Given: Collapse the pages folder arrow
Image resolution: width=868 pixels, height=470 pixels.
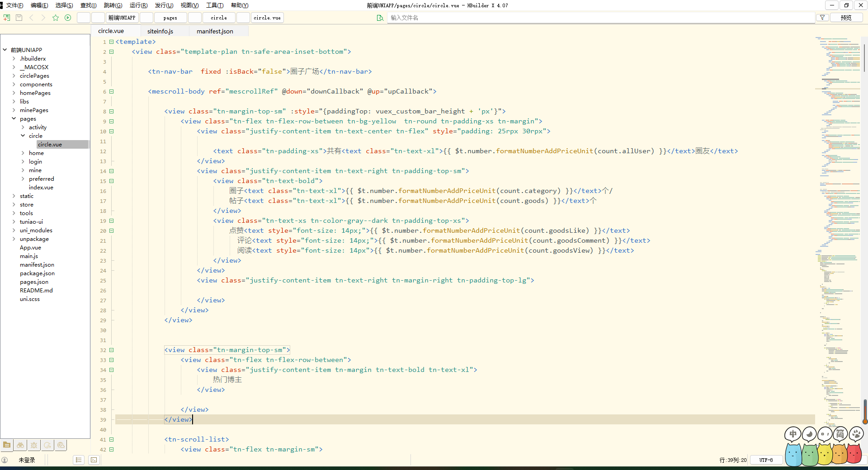Looking at the screenshot, I should pos(14,118).
